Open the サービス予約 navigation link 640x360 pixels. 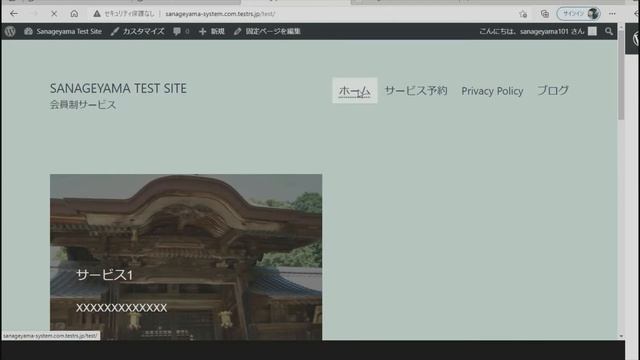(x=416, y=91)
